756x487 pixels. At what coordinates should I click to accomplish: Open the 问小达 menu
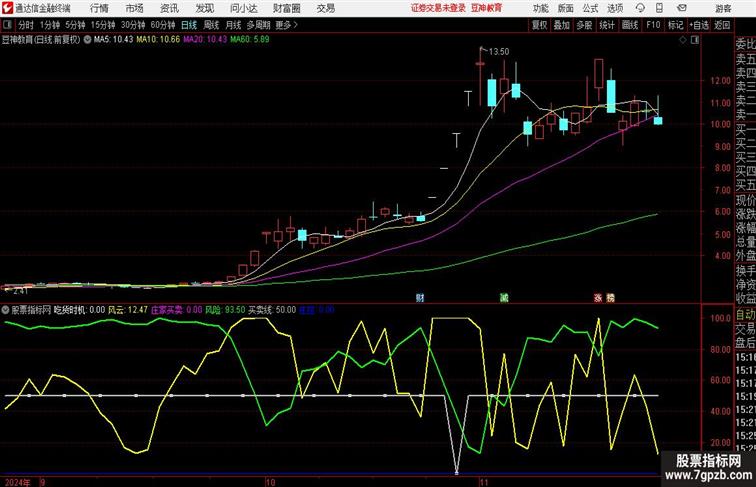click(243, 8)
